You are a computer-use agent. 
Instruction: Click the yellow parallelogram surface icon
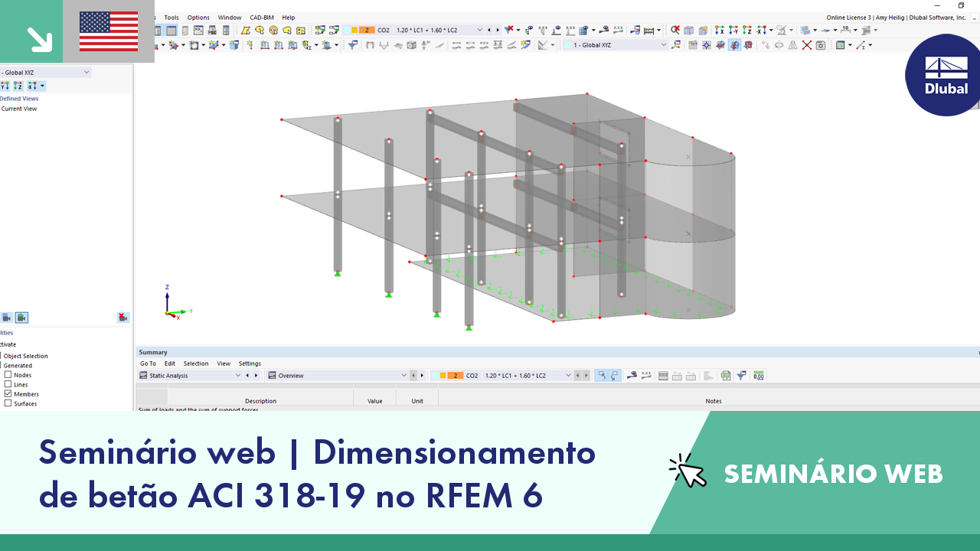[246, 31]
